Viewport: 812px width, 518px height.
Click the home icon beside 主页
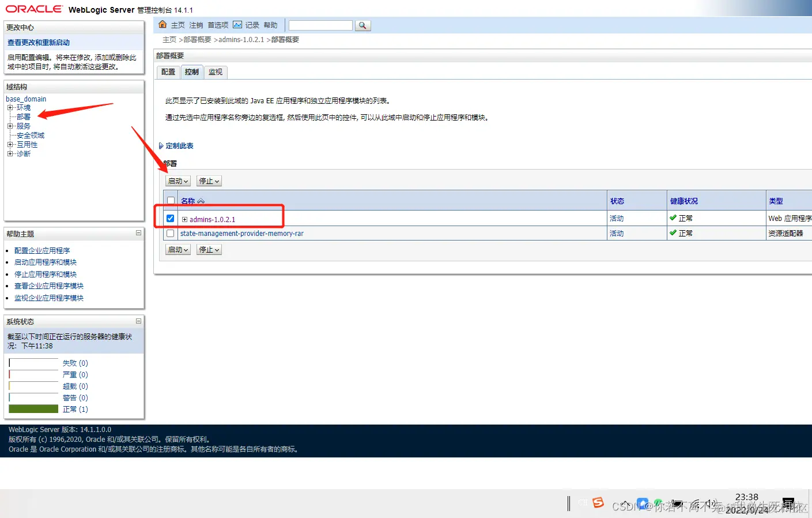[163, 24]
